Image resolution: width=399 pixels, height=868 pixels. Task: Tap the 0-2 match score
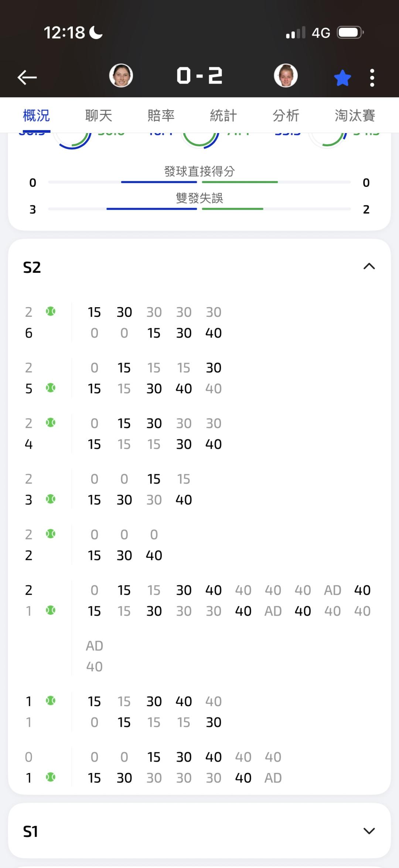click(x=199, y=76)
